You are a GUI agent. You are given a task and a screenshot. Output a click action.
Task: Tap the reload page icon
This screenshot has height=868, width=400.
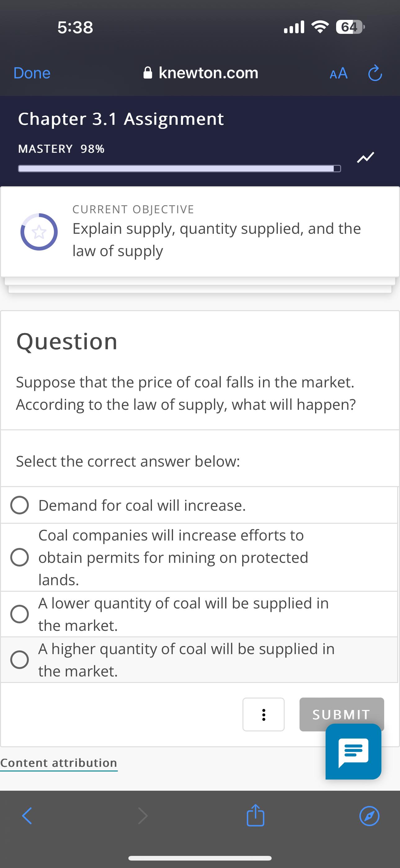click(x=375, y=74)
